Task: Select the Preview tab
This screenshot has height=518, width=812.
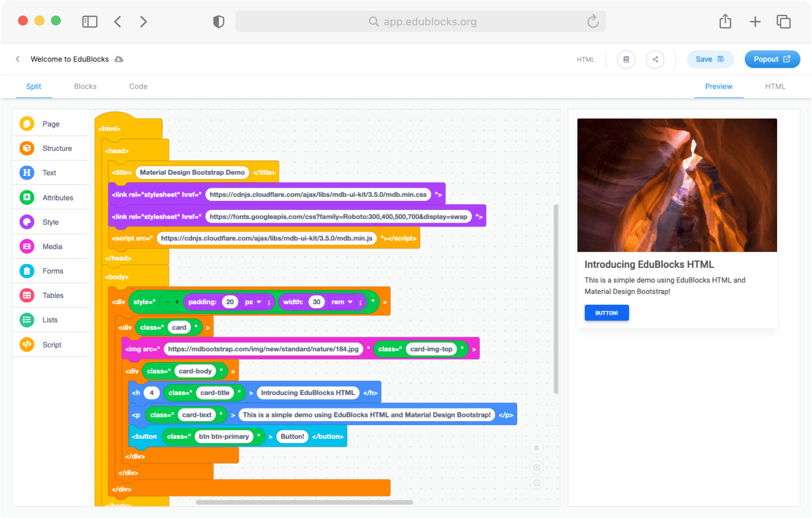Action: pos(718,86)
